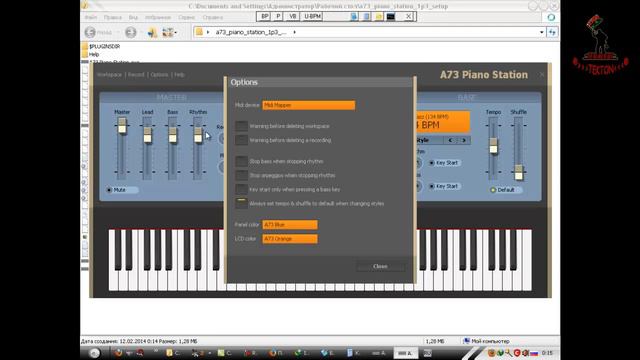Open the Workspace menu in A73 Piano Station
Image resolution: width=640 pixels, height=360 pixels.
point(109,75)
